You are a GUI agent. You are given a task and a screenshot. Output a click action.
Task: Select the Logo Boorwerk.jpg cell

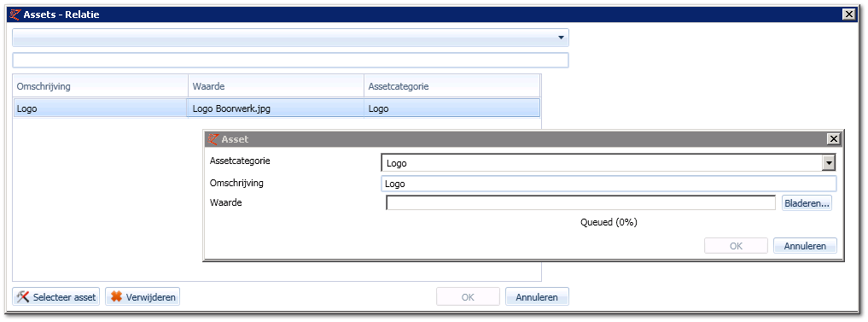[276, 108]
